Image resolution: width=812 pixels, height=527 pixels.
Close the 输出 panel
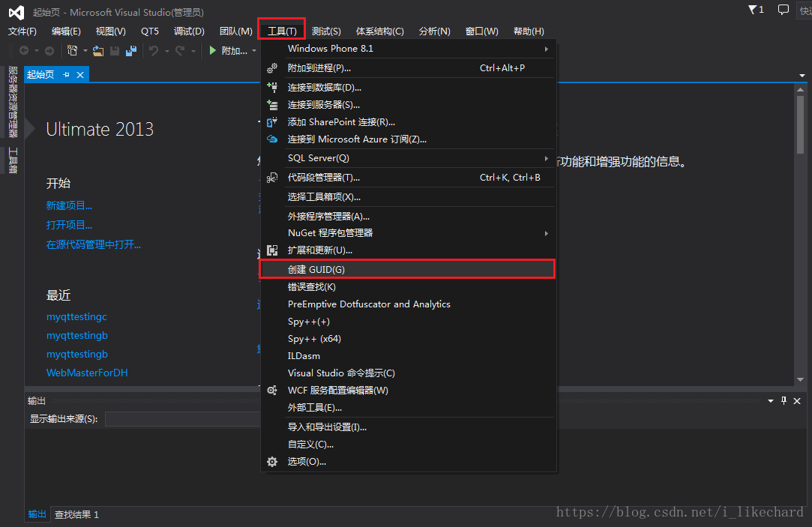click(x=797, y=401)
